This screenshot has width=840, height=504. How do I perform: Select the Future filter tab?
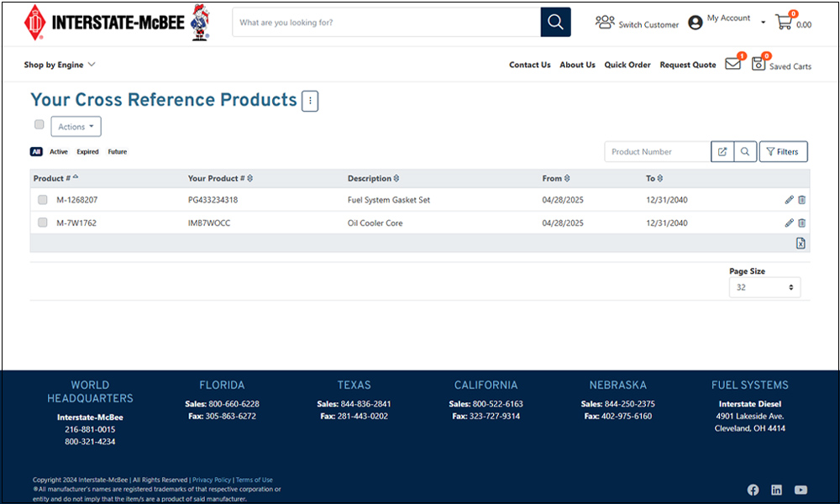[x=118, y=151]
